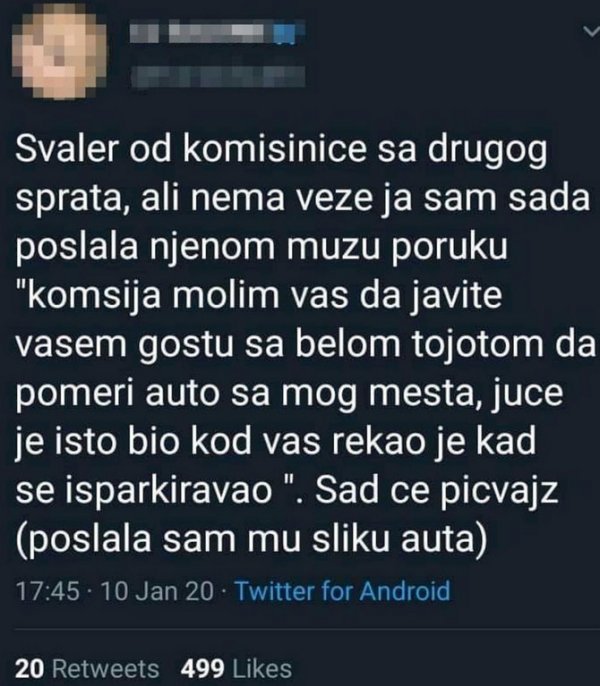
Task: Open the tweet options chevron menu
Action: coord(592,32)
